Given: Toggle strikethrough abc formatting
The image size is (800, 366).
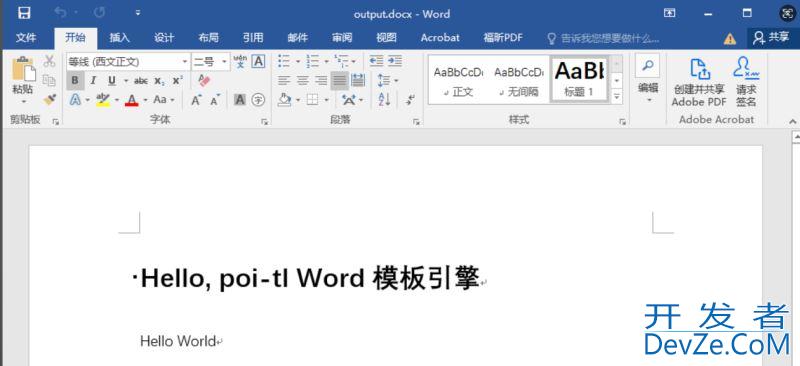Looking at the screenshot, I should tap(141, 81).
